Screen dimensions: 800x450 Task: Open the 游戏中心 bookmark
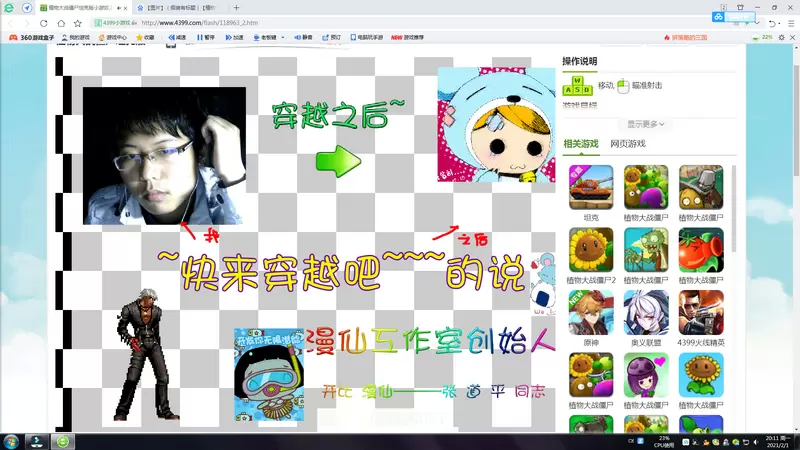click(113, 37)
